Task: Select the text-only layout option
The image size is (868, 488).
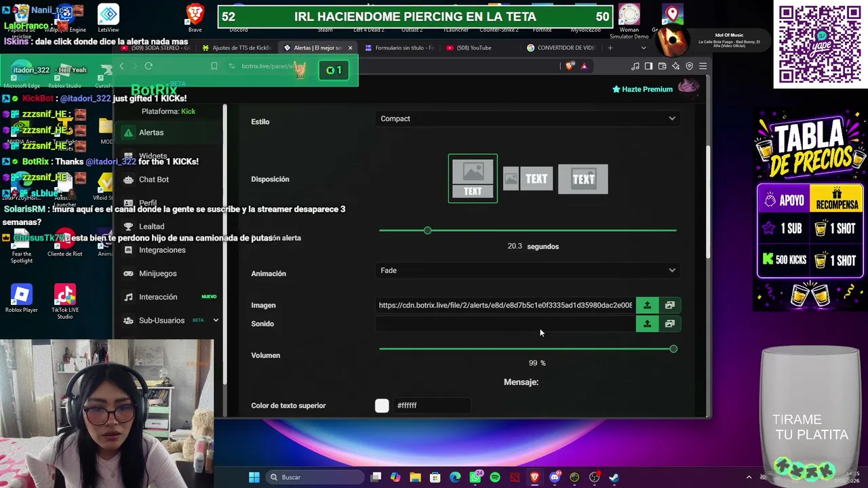Action: (x=583, y=179)
